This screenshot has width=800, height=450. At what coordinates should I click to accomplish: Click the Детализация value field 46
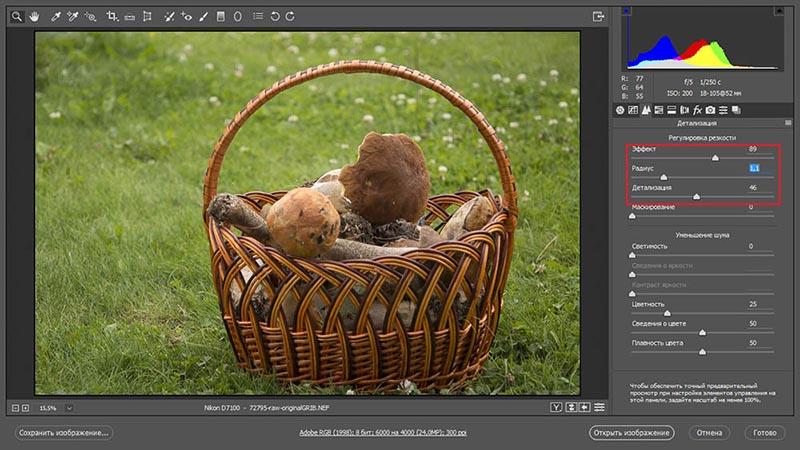point(753,188)
